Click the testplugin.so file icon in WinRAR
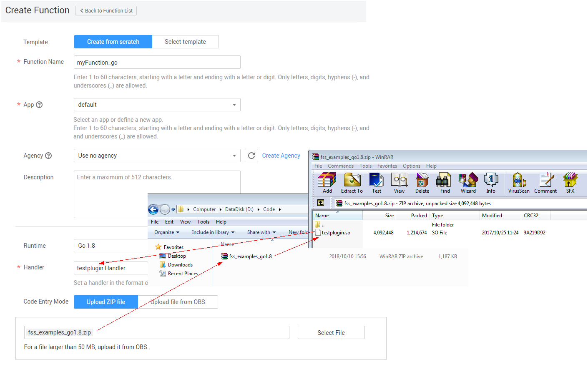Screen dimensions: 588x367 coord(318,233)
